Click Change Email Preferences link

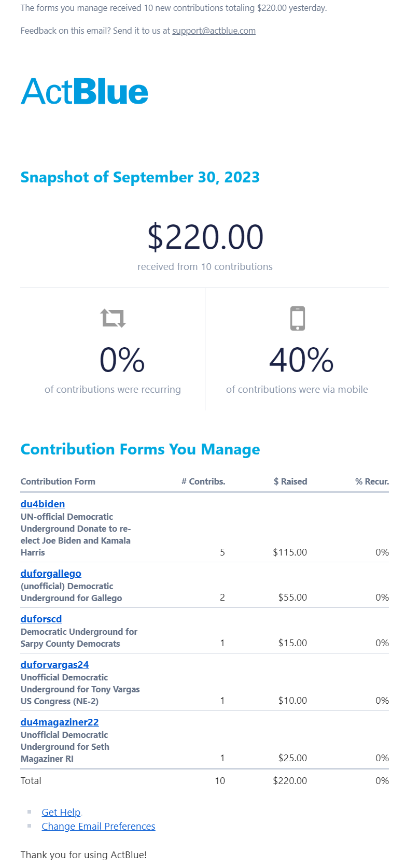(x=99, y=826)
